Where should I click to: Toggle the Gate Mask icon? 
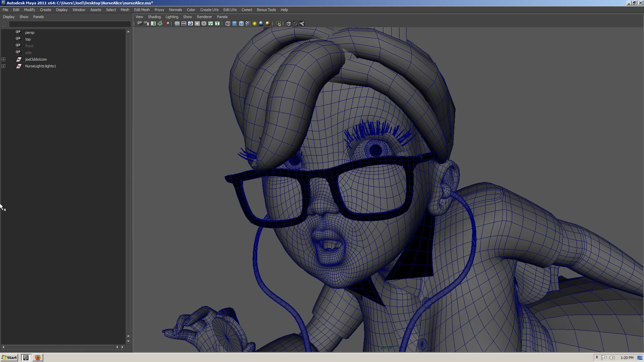(x=197, y=23)
